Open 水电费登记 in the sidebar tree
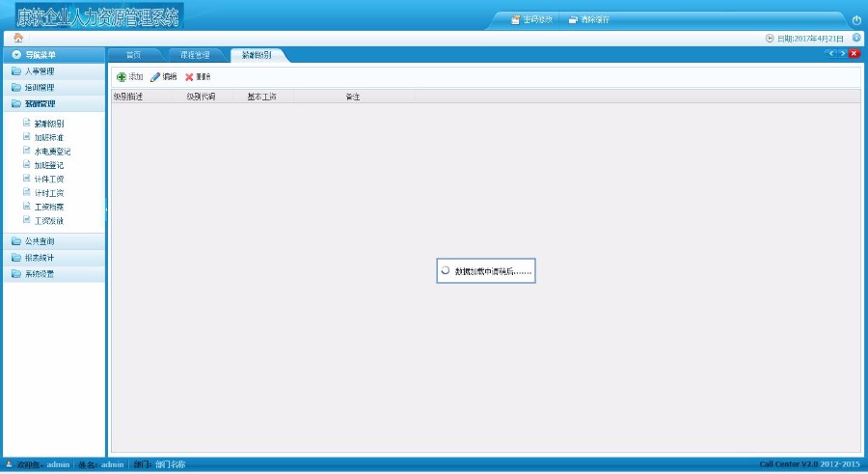Viewport: 868px width, 474px height. click(52, 152)
